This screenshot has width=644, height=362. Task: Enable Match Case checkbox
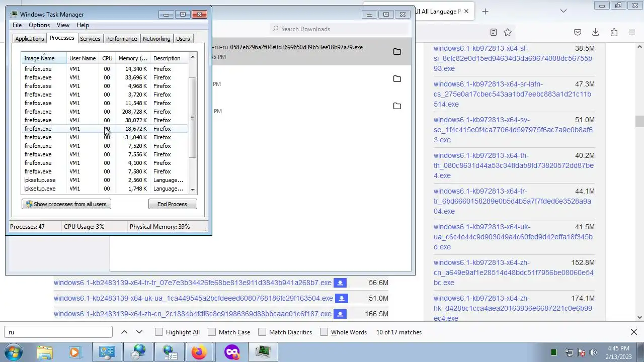coord(212,332)
